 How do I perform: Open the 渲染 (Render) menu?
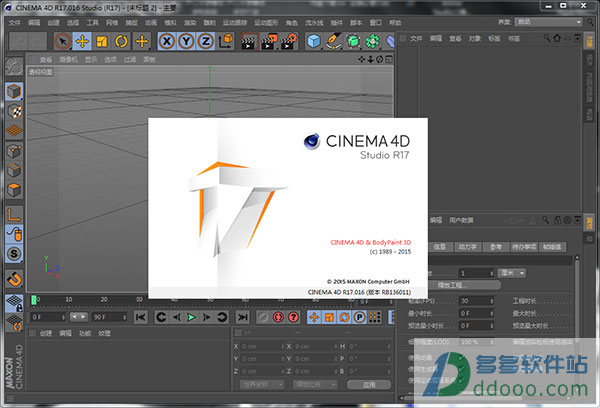[190, 23]
